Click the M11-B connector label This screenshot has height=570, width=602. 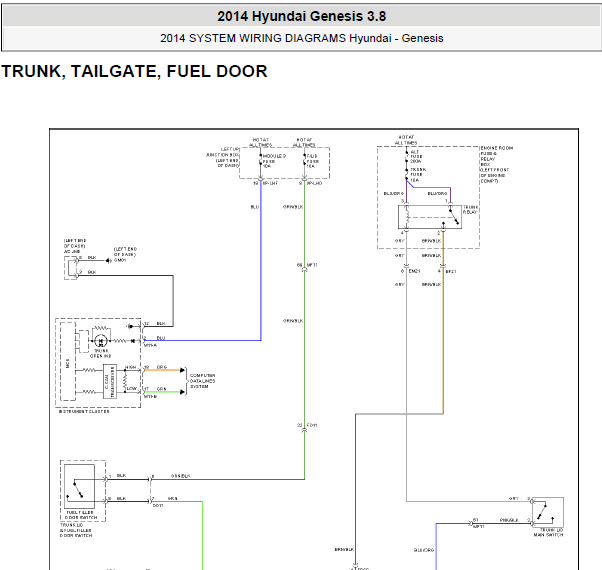coord(150,397)
